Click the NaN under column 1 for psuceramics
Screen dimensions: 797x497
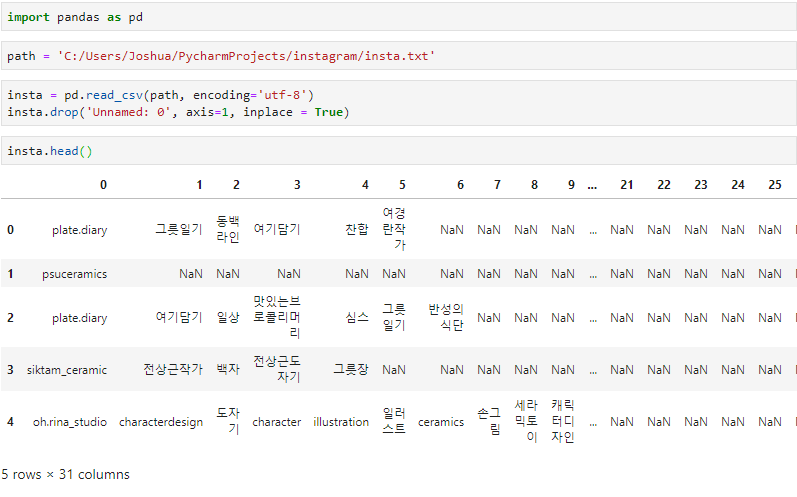click(x=191, y=274)
